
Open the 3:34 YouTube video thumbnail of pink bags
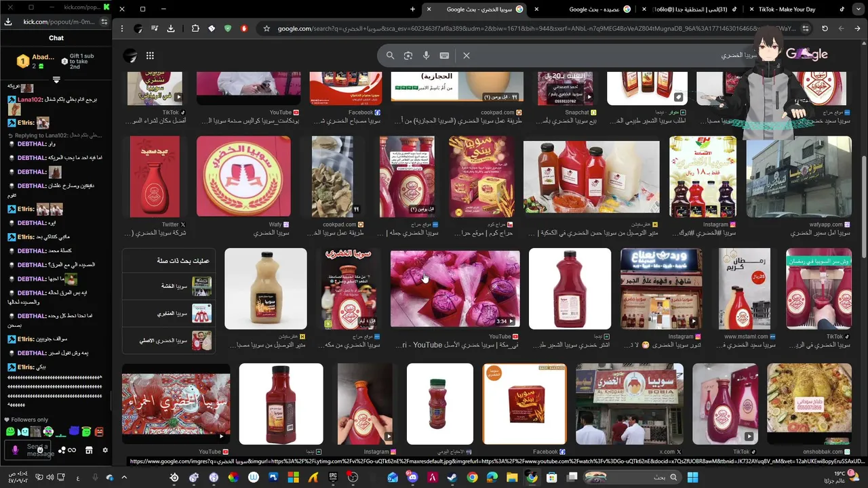pos(455,289)
